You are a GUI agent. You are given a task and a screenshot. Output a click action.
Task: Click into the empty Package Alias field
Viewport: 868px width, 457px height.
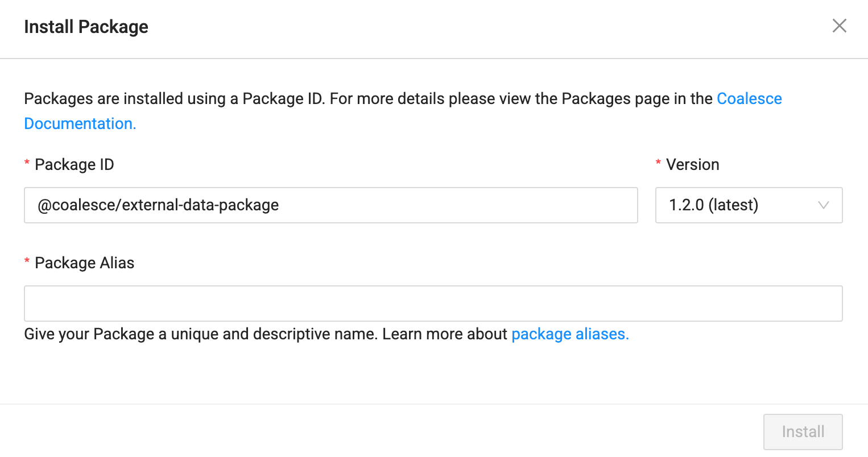(432, 304)
